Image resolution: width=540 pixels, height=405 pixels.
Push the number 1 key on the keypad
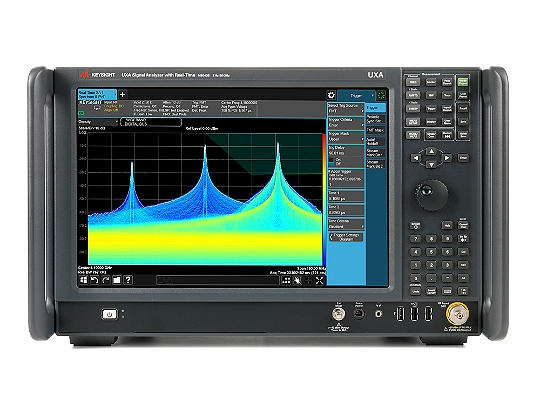(415, 265)
